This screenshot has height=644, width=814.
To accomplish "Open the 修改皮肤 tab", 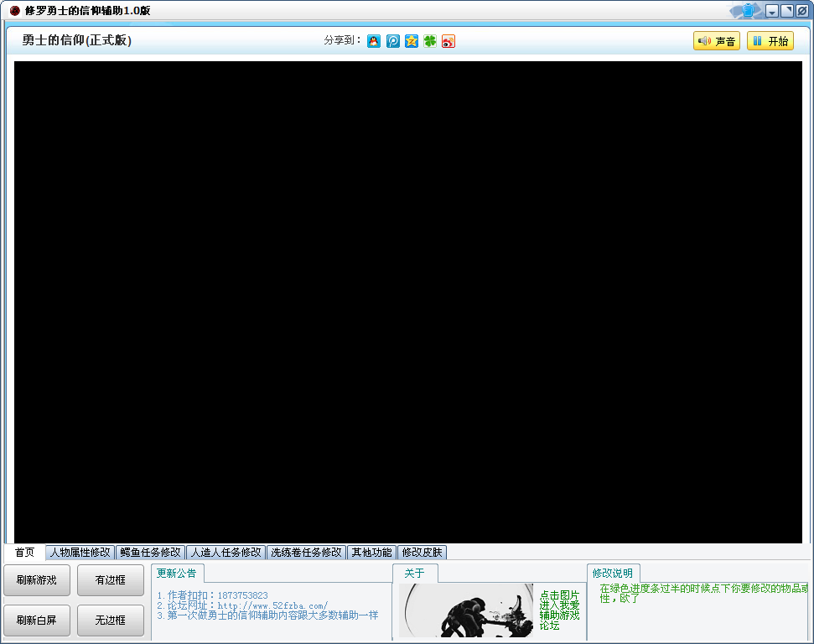I will [x=422, y=552].
